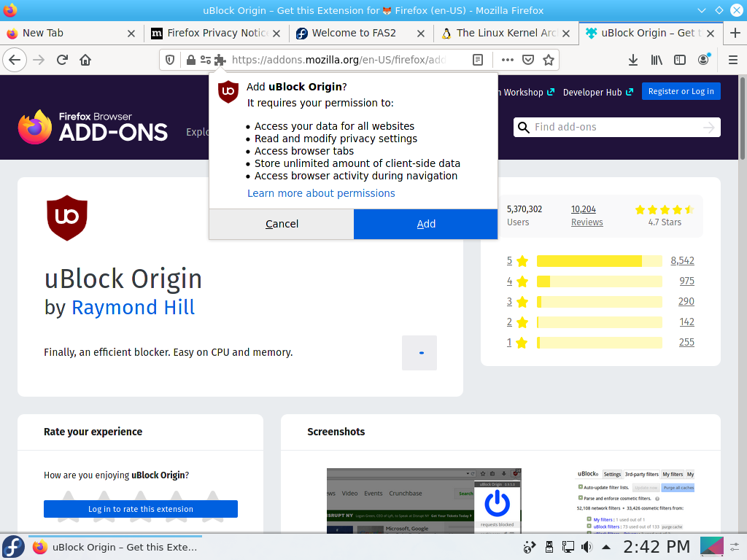Cancel the uBlock Origin install prompt

[x=282, y=224]
